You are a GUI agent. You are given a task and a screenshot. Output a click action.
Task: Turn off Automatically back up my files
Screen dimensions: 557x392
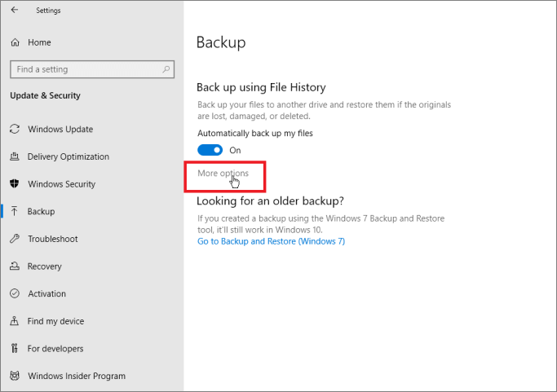210,150
